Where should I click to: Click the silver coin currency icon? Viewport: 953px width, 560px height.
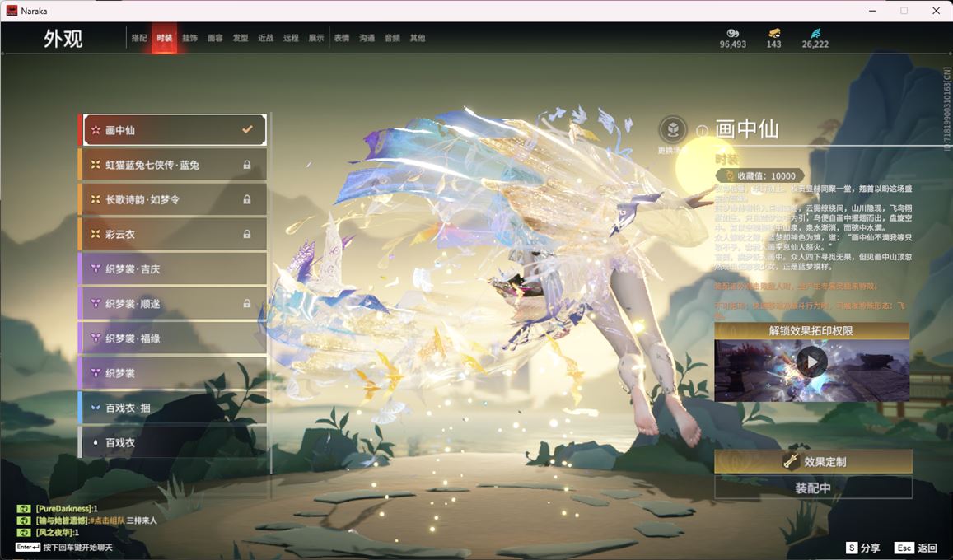click(732, 34)
